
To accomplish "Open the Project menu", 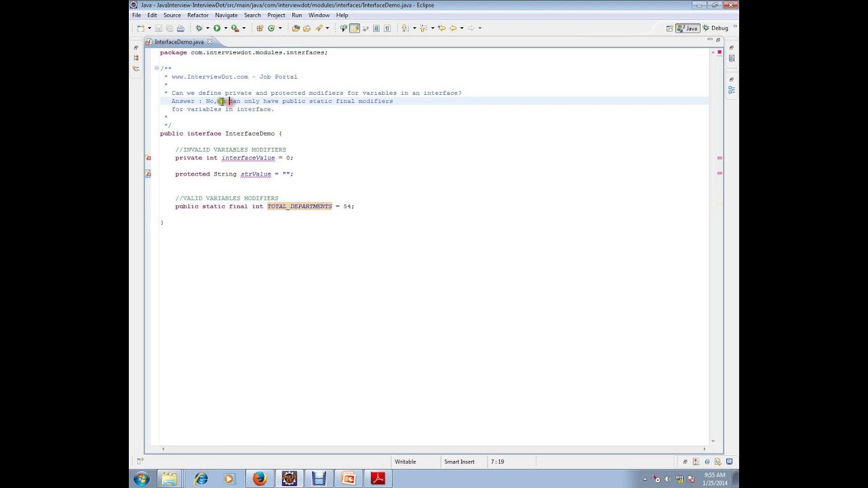I will 276,15.
